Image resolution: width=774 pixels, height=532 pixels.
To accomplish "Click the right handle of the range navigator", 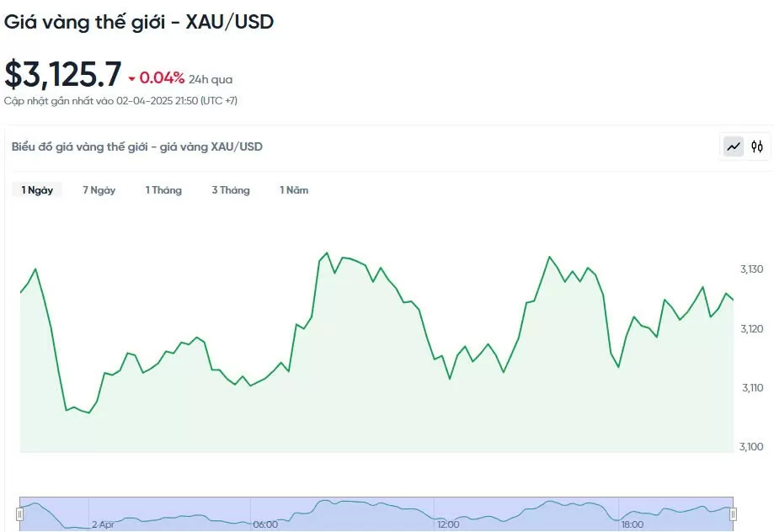I will (x=733, y=513).
